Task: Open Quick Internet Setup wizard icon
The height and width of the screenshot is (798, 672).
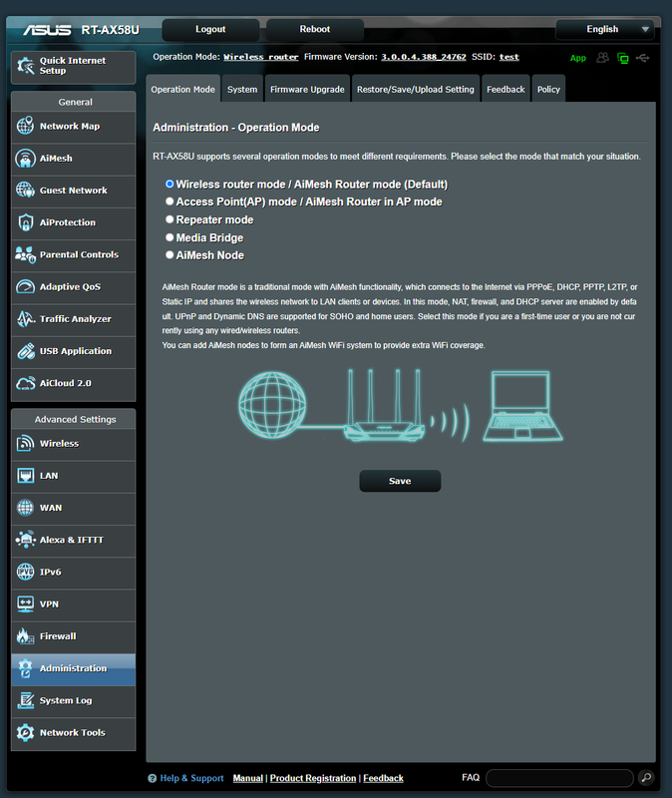Action: (x=26, y=66)
